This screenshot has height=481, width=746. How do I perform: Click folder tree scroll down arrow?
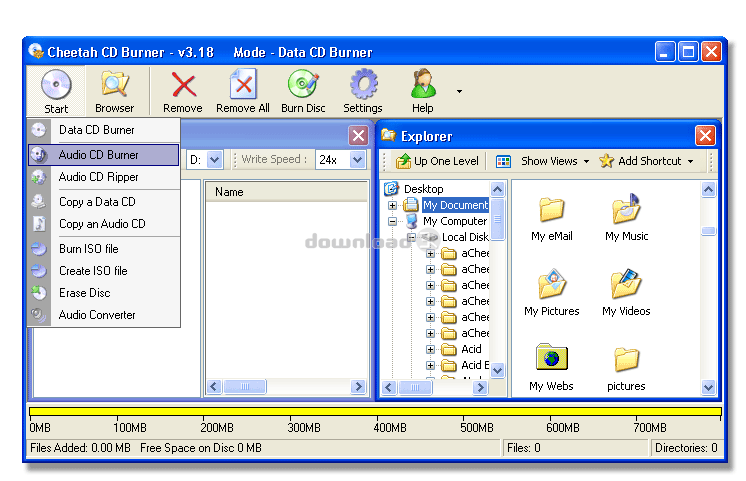point(498,370)
